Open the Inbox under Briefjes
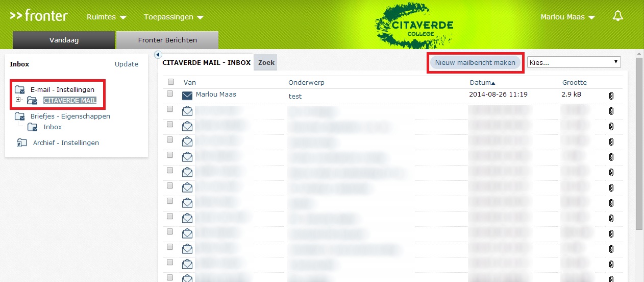Screen dimensions: 644x282 53,127
